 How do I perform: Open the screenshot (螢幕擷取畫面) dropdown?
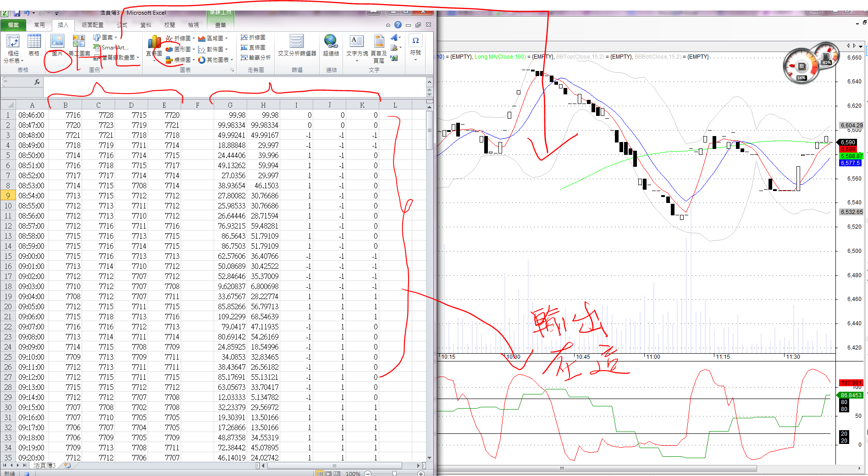pyautogui.click(x=116, y=57)
